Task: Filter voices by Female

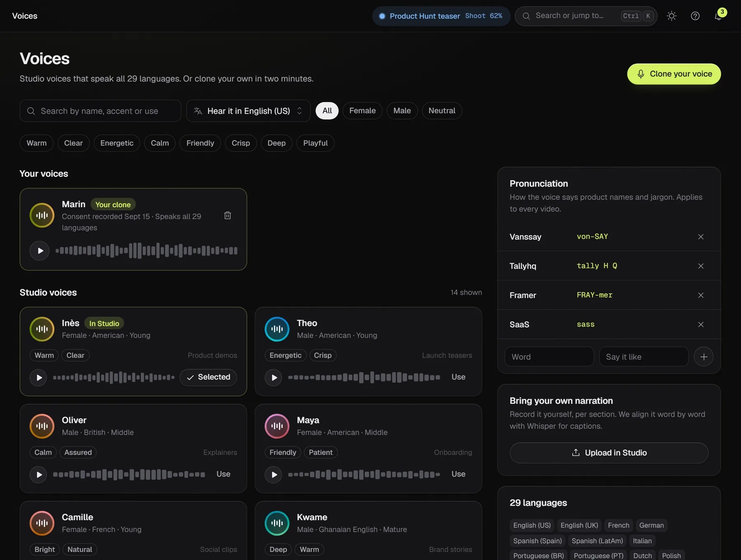Action: [362, 111]
